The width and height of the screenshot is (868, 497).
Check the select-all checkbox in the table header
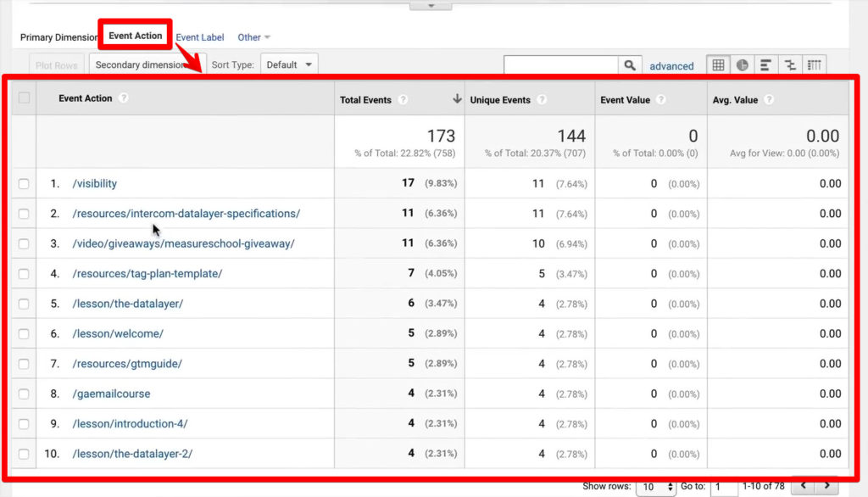pos(25,98)
